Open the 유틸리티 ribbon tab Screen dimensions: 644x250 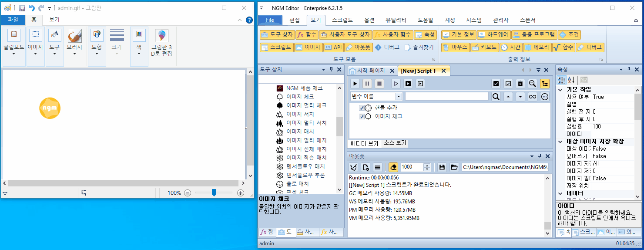(396, 20)
